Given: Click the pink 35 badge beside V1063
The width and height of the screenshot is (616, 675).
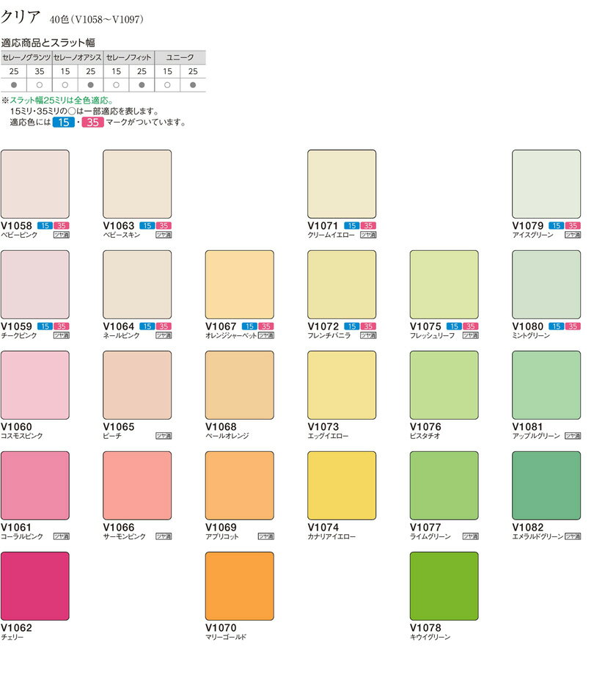Looking at the screenshot, I should tap(164, 226).
